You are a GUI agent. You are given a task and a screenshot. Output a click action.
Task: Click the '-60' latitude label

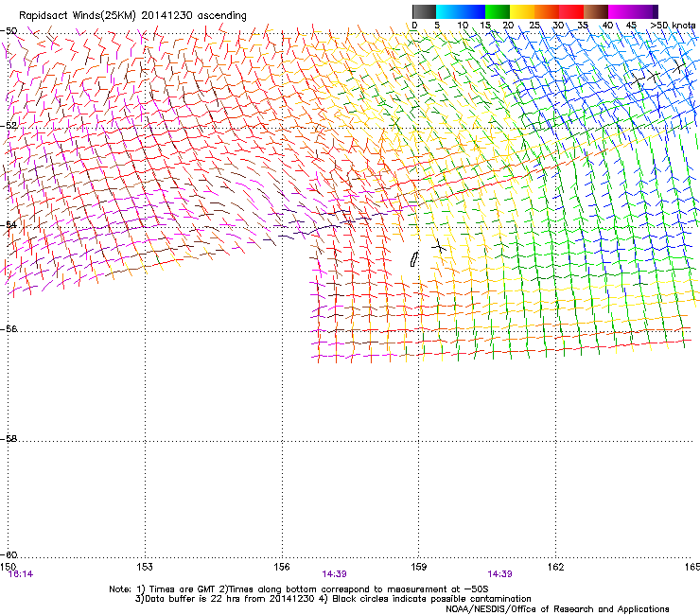click(x=9, y=555)
